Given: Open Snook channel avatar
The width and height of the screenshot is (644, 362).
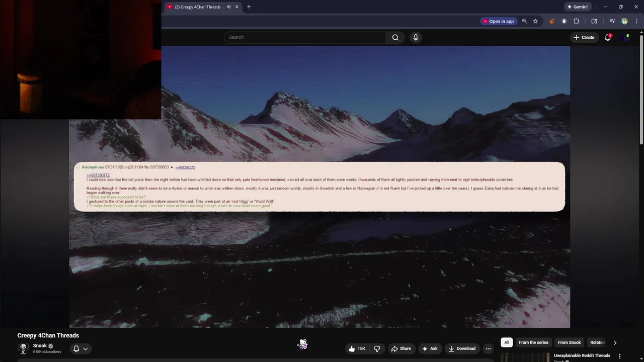Looking at the screenshot, I should point(23,348).
